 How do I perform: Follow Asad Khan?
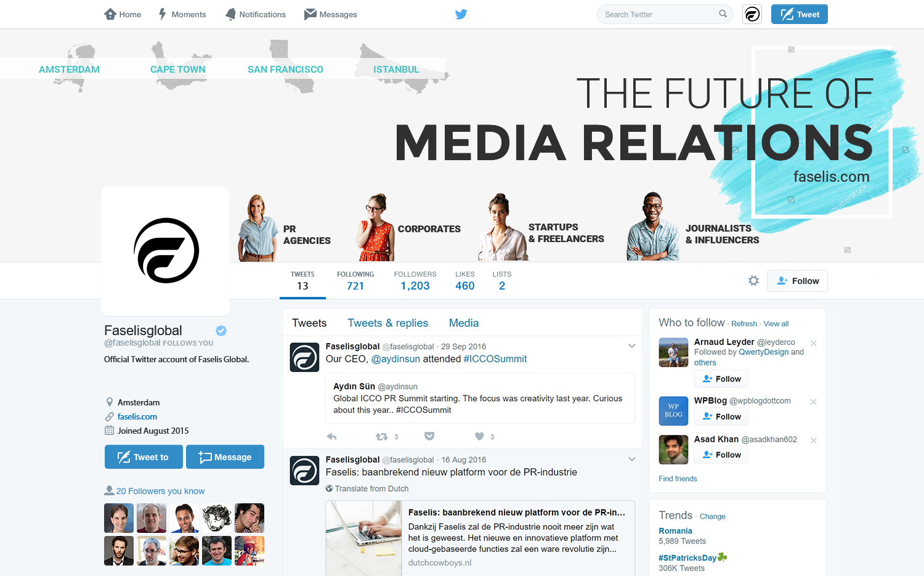click(x=721, y=455)
